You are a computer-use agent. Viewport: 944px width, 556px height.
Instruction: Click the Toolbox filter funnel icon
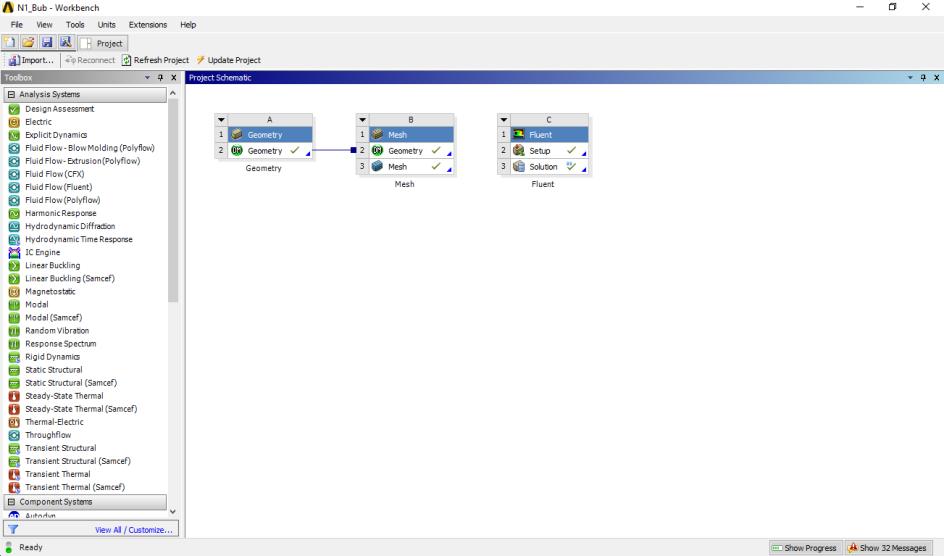point(13,530)
